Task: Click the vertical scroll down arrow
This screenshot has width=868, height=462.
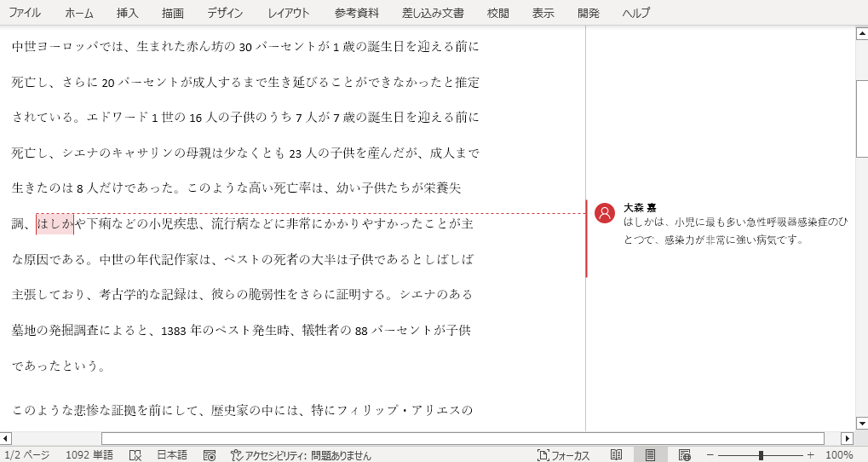Action: coord(862,424)
